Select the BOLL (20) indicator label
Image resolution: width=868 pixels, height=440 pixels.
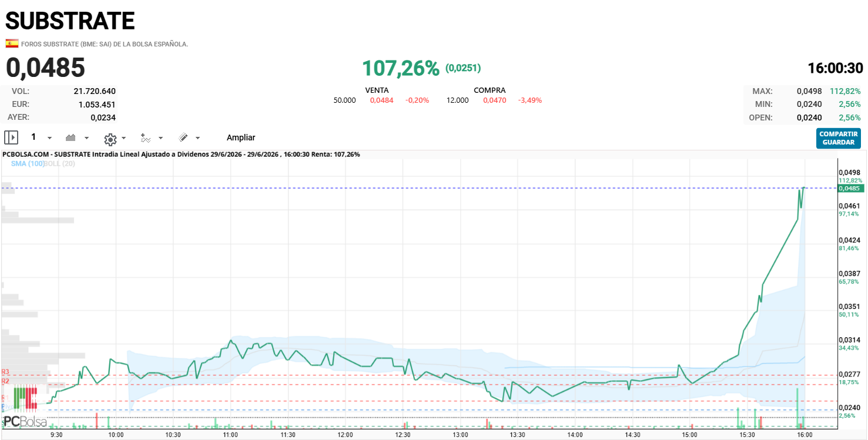point(59,163)
